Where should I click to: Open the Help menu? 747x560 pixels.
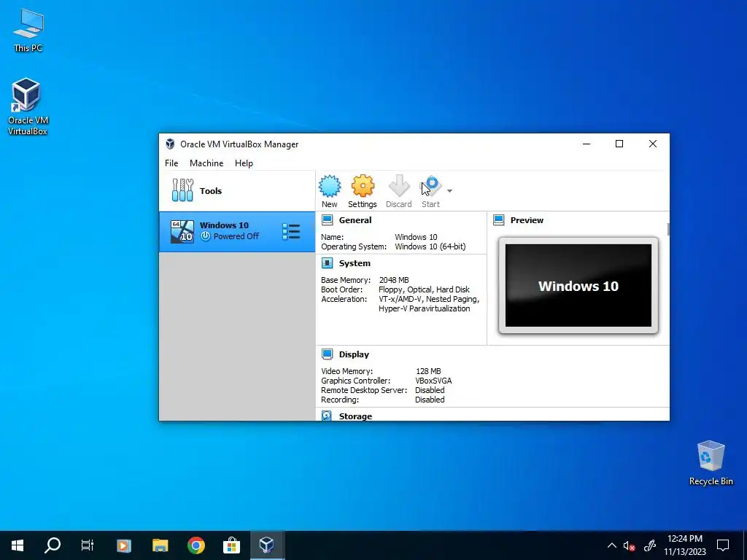click(x=244, y=163)
